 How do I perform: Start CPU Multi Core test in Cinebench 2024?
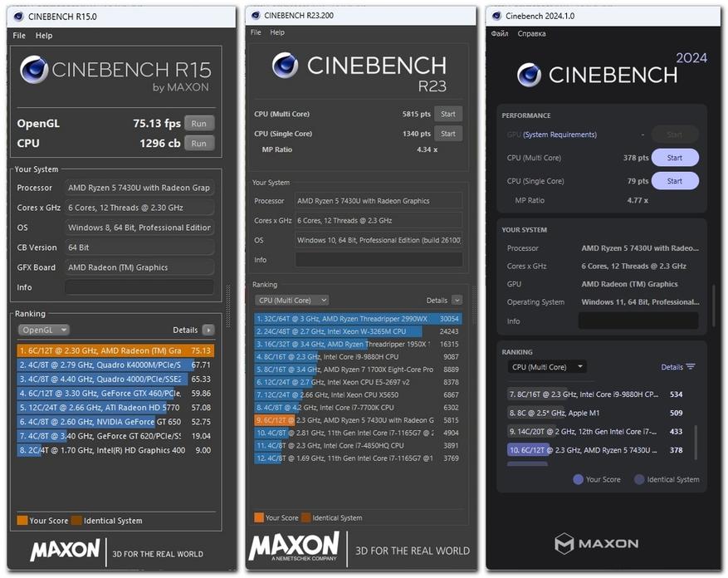tap(675, 158)
